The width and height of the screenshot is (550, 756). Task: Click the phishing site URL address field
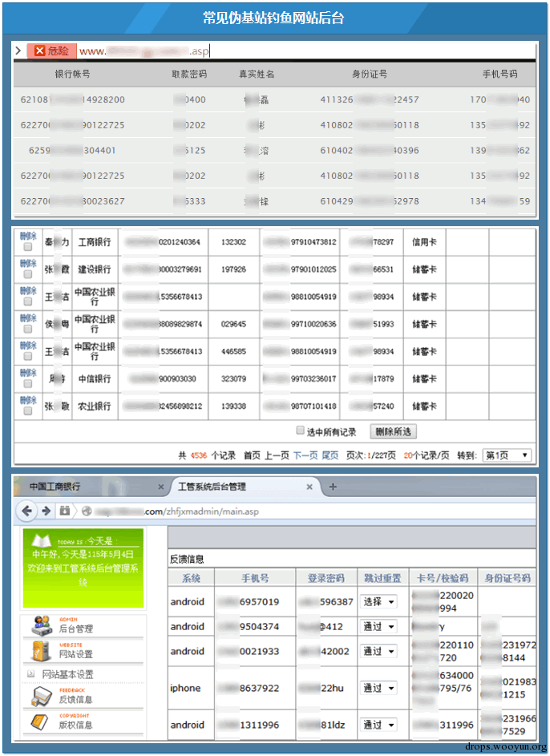(306, 51)
